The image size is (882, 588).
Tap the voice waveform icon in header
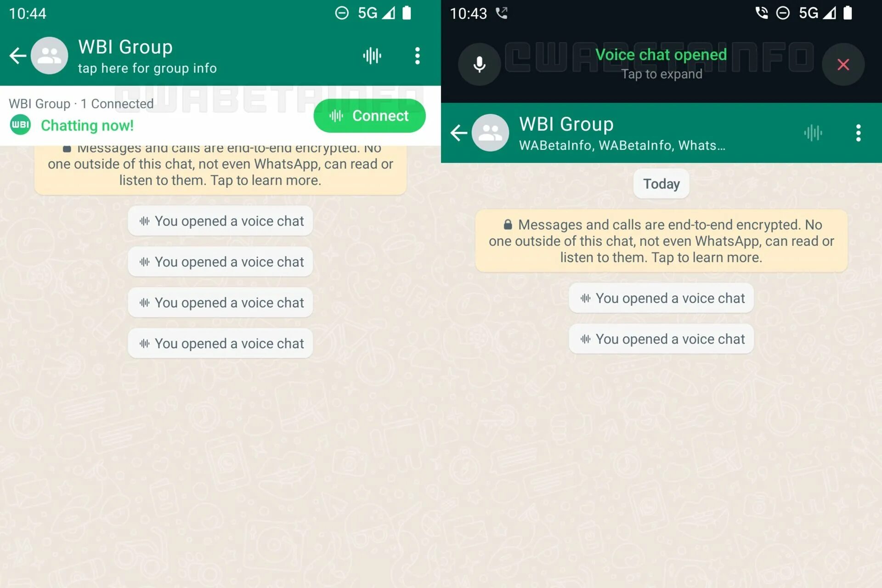(373, 55)
